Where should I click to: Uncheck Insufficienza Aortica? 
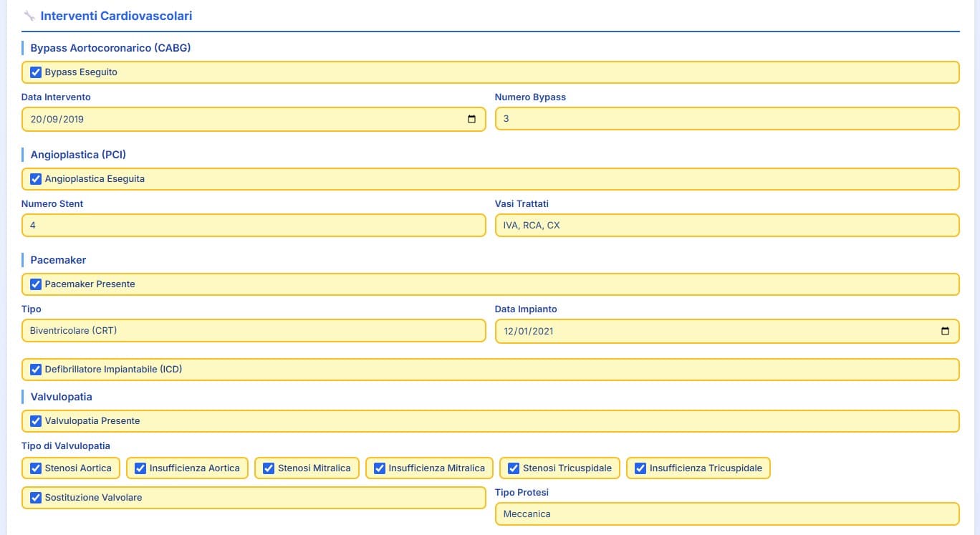140,468
